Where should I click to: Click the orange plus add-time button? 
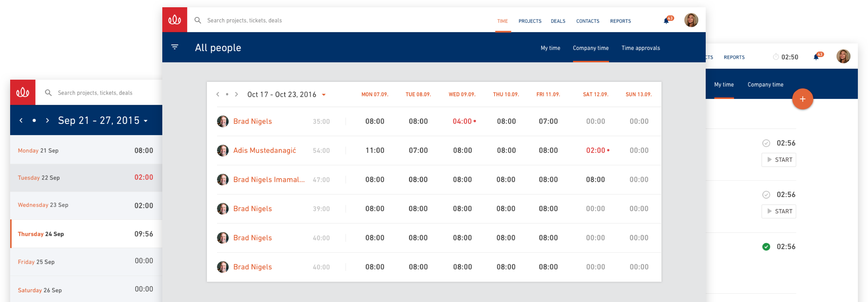coord(802,99)
